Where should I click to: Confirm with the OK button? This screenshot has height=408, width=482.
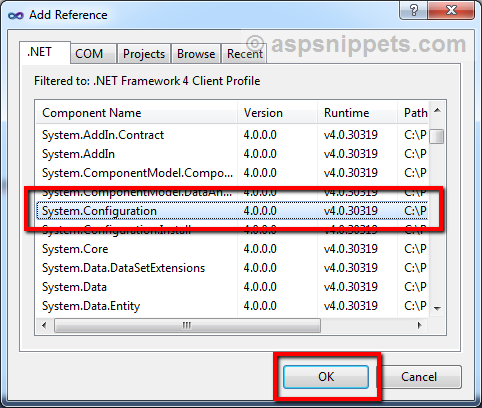(326, 377)
